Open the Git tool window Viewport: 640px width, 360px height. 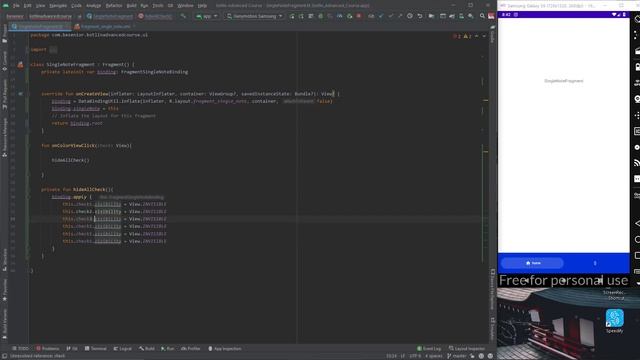(72, 349)
